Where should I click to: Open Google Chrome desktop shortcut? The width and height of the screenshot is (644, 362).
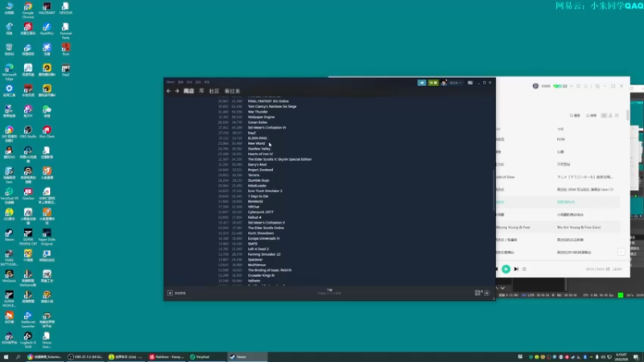pyautogui.click(x=28, y=10)
